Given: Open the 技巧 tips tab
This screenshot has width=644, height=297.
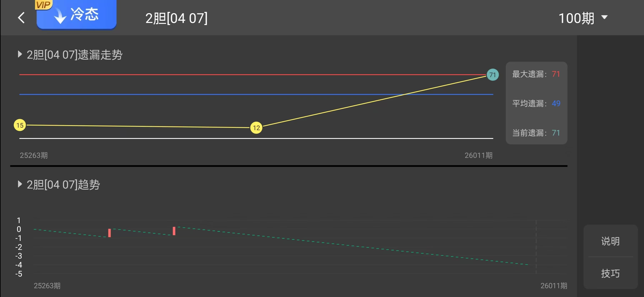Looking at the screenshot, I should click(610, 273).
